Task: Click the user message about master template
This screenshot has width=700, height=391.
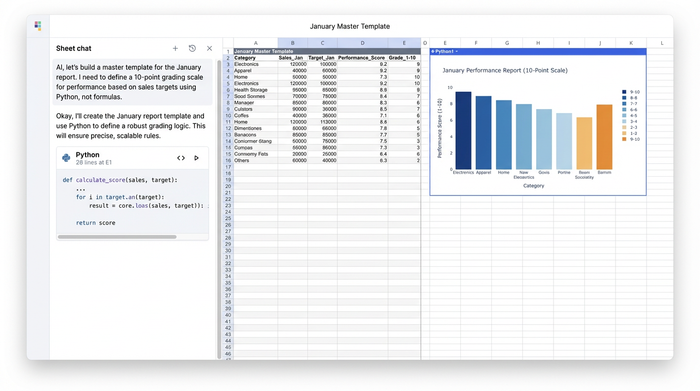Action: pos(132,82)
